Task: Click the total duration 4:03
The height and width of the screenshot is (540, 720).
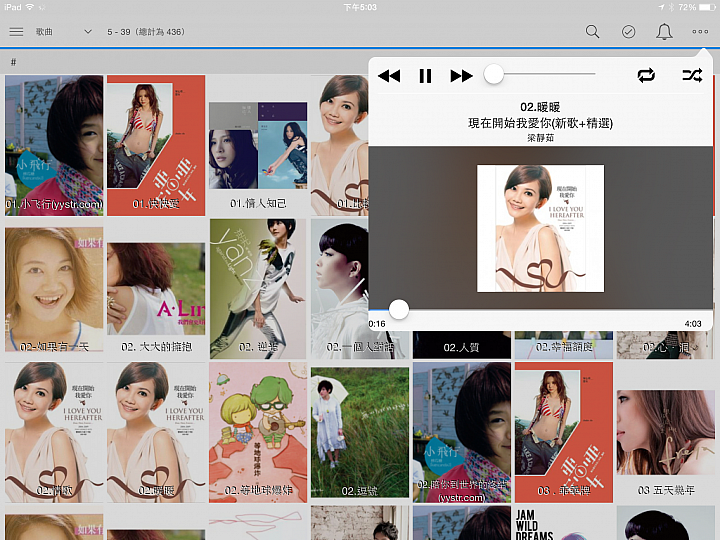Action: click(x=693, y=324)
